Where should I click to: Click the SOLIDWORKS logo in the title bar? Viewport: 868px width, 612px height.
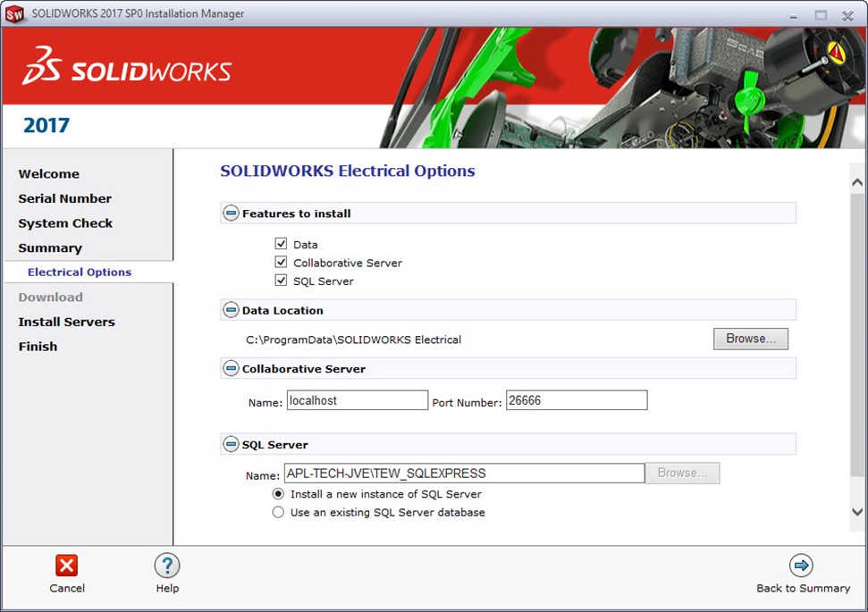coord(14,13)
